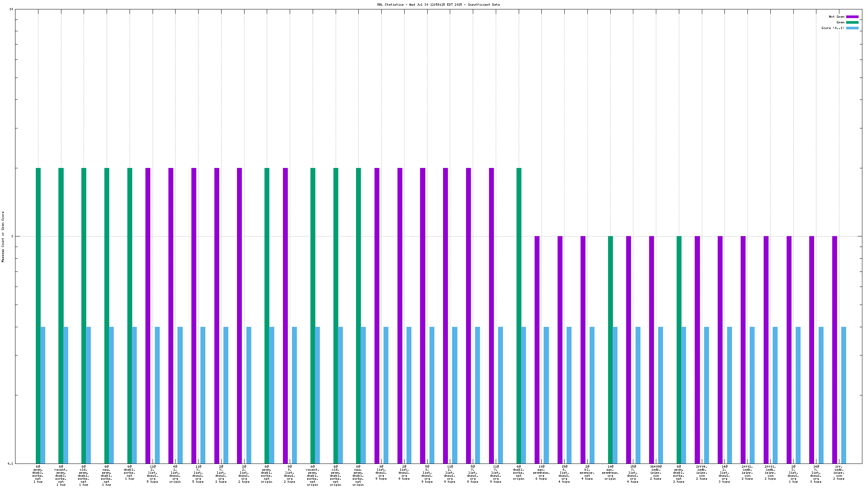Screen dimensions: 868x488
Task: Click the RBL Statistics chart title
Action: [438, 5]
